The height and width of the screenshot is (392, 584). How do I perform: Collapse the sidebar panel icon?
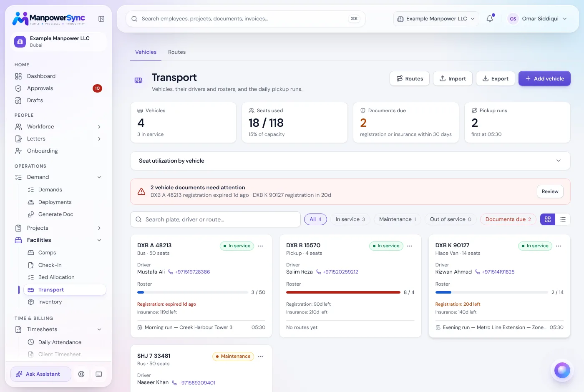click(x=101, y=19)
